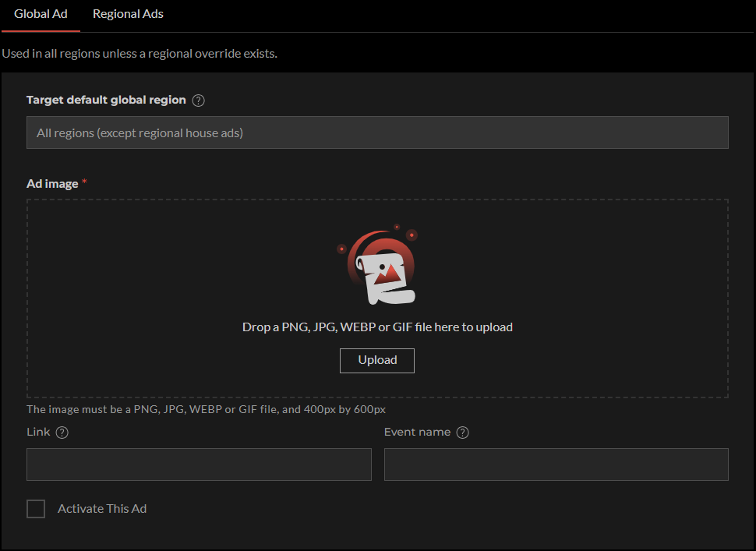Click the Event name field label
The image size is (756, 551).
417,432
